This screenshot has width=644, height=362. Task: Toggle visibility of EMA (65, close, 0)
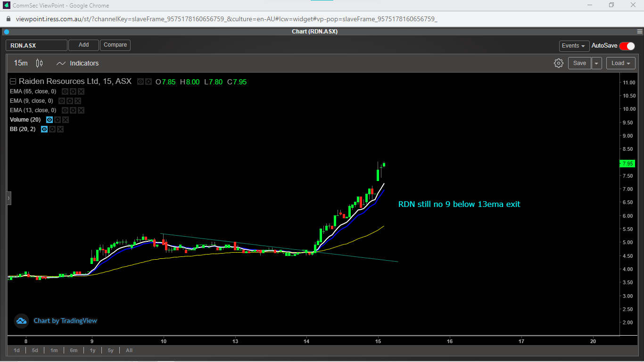click(65, 91)
